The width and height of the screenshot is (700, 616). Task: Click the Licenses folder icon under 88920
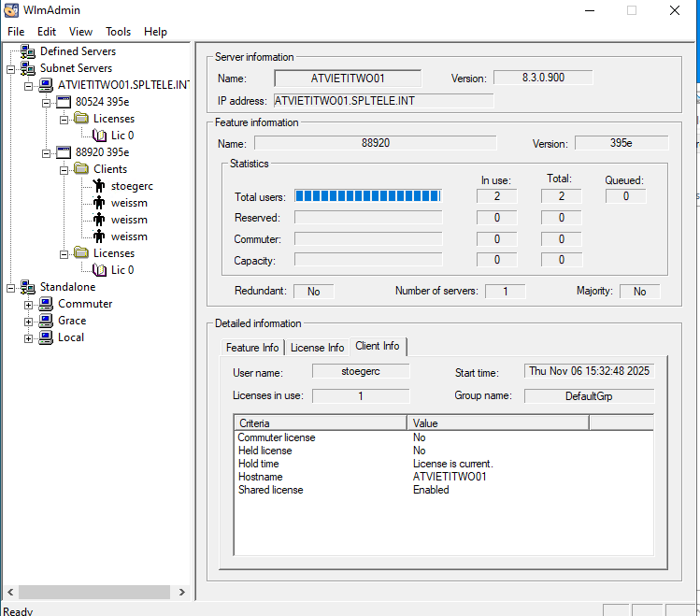click(81, 252)
